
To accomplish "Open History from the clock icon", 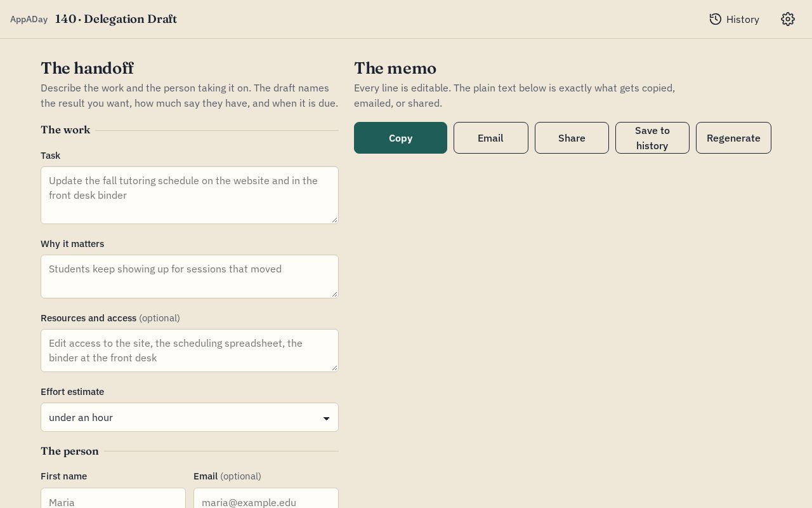I will [734, 19].
